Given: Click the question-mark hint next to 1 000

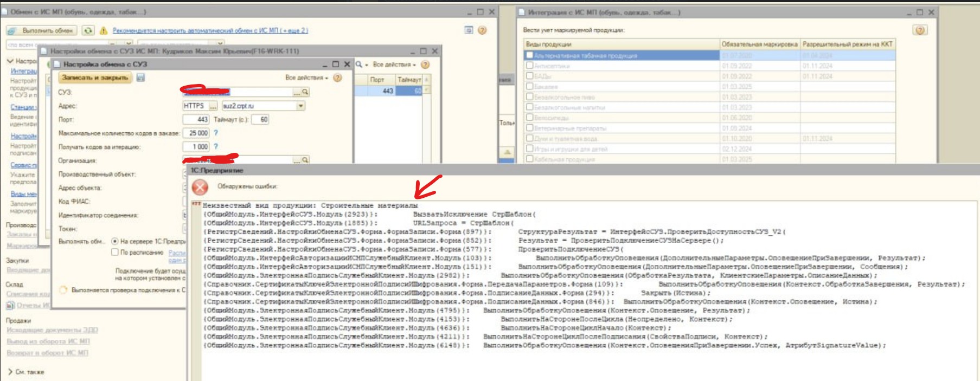Looking at the screenshot, I should (216, 146).
